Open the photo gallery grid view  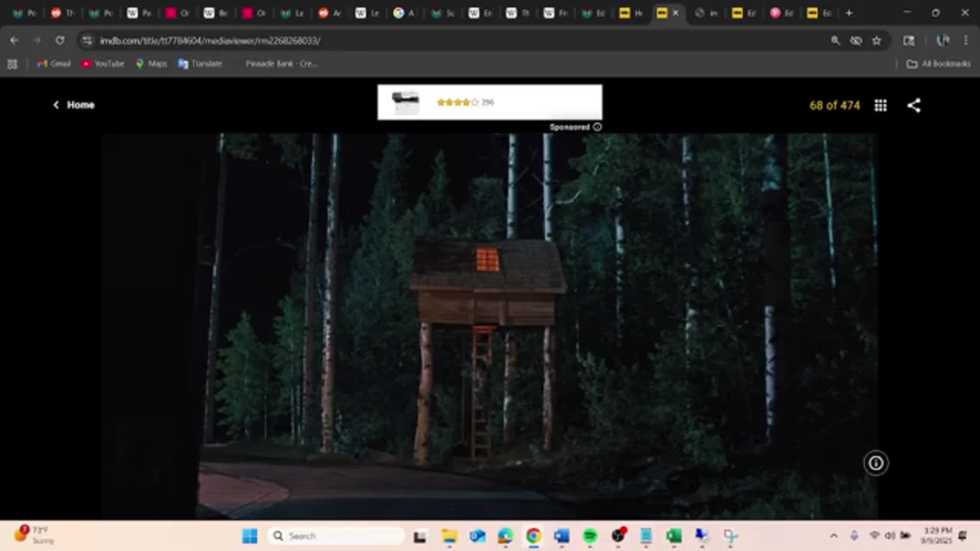pyautogui.click(x=880, y=106)
